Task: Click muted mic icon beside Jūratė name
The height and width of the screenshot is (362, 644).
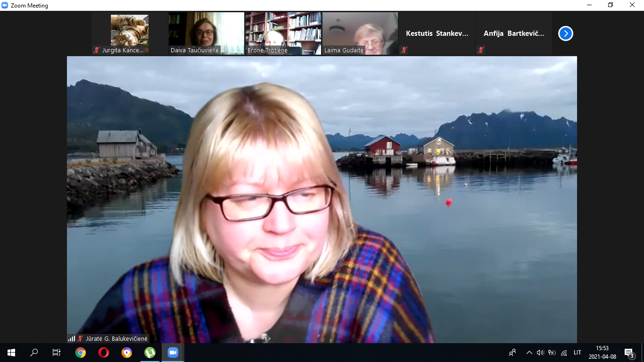Action: [x=81, y=338]
